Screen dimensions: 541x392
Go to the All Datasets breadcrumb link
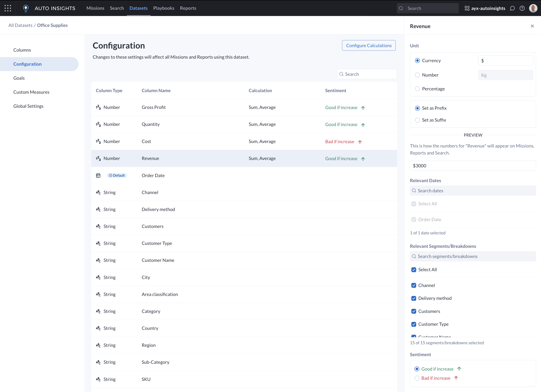tap(20, 25)
